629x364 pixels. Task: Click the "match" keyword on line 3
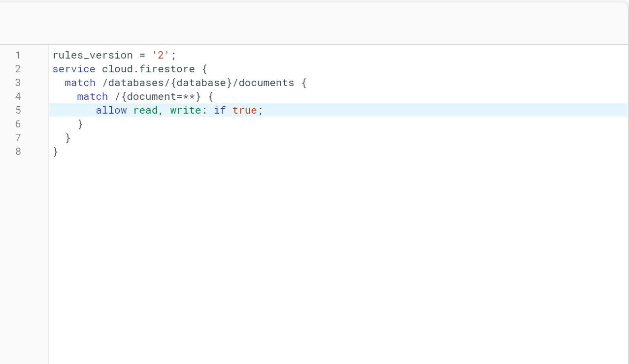[x=80, y=83]
